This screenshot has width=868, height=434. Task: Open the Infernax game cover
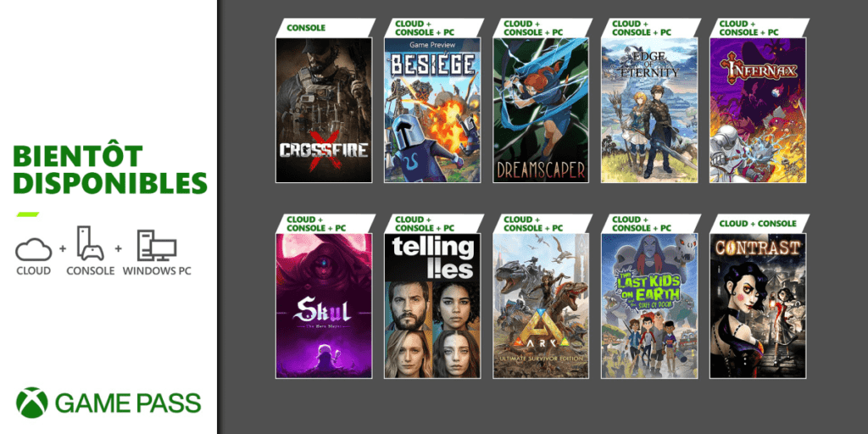pyautogui.click(x=758, y=110)
